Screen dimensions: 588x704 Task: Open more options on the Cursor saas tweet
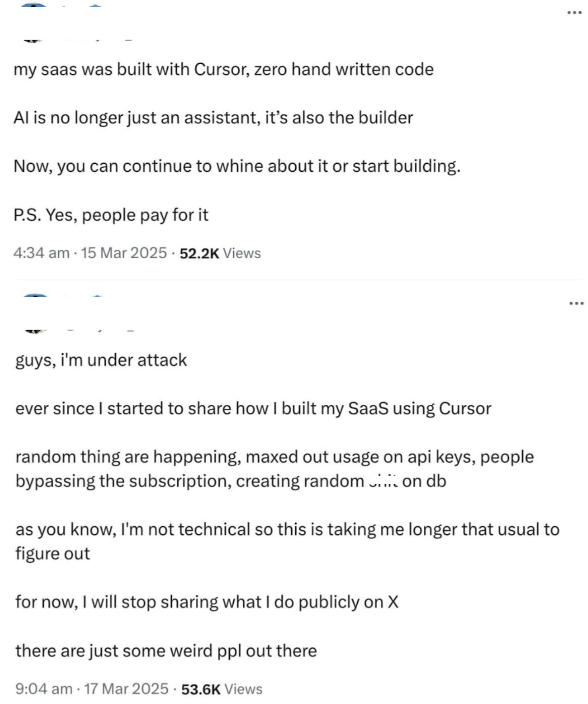coord(574,13)
